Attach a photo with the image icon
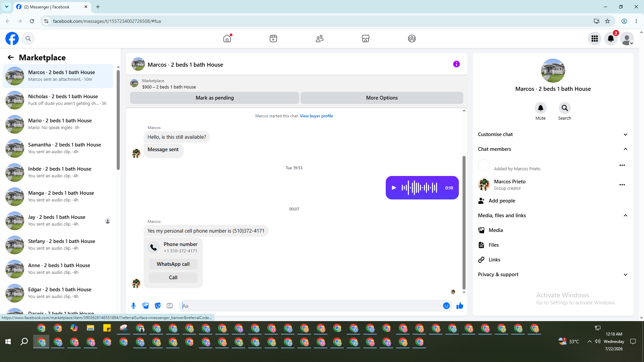Viewport: 644px width, 362px height. click(146, 306)
